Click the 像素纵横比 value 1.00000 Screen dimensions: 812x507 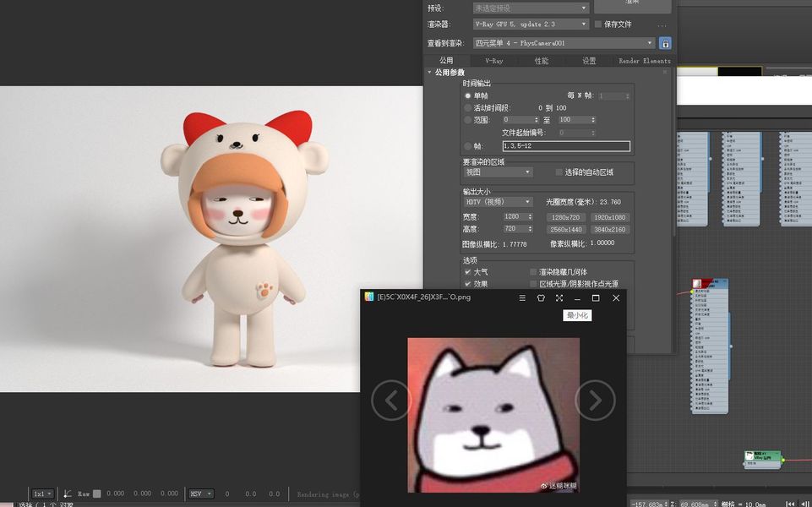[x=602, y=243]
